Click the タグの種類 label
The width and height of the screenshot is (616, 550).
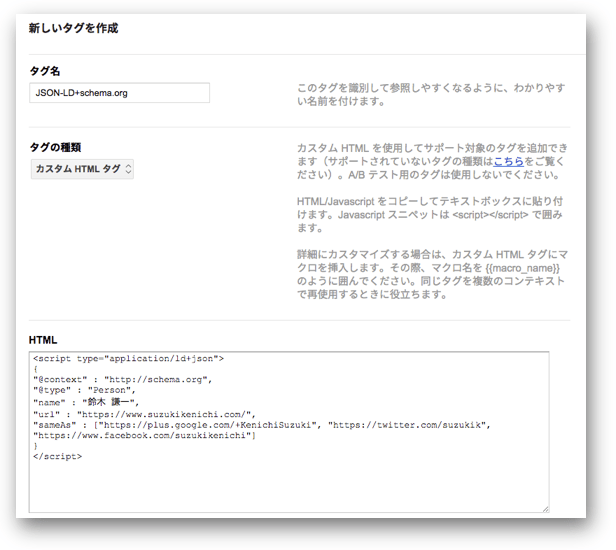pos(55,147)
